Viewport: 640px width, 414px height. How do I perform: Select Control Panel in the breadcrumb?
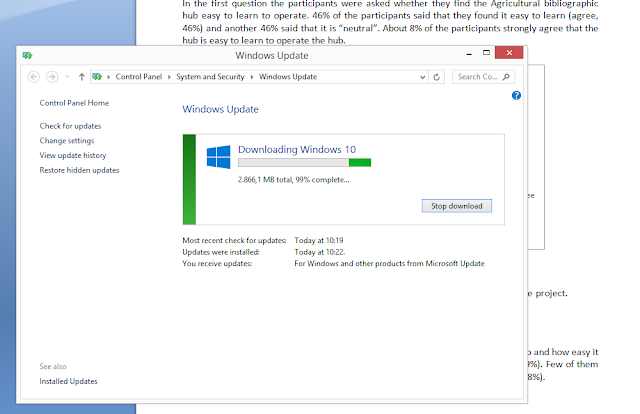(x=139, y=77)
